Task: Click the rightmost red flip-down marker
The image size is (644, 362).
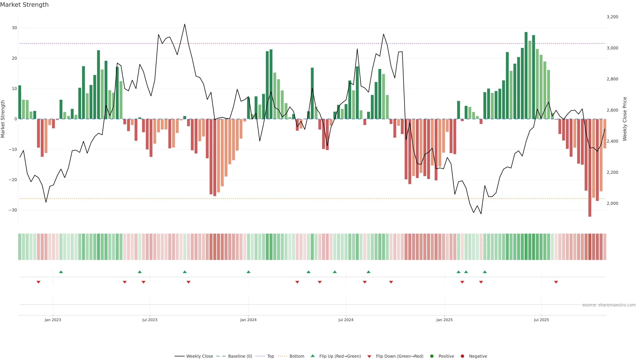Action: [x=556, y=282]
